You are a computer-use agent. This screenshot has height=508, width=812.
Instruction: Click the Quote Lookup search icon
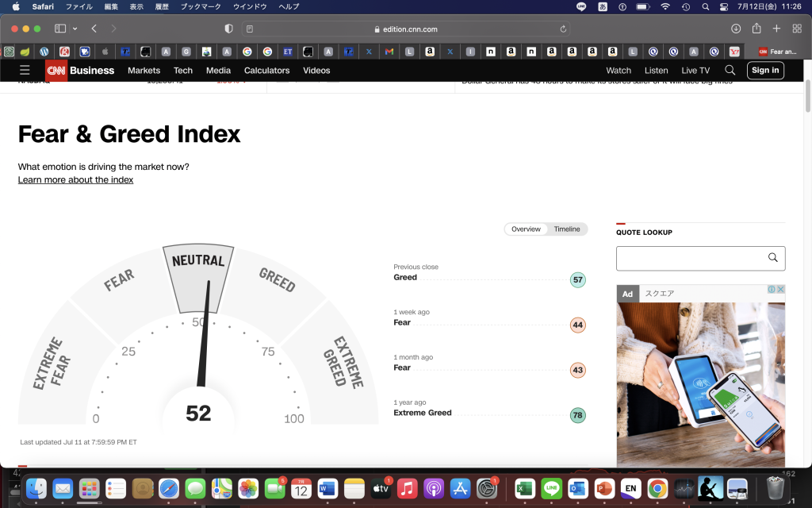pyautogui.click(x=772, y=258)
